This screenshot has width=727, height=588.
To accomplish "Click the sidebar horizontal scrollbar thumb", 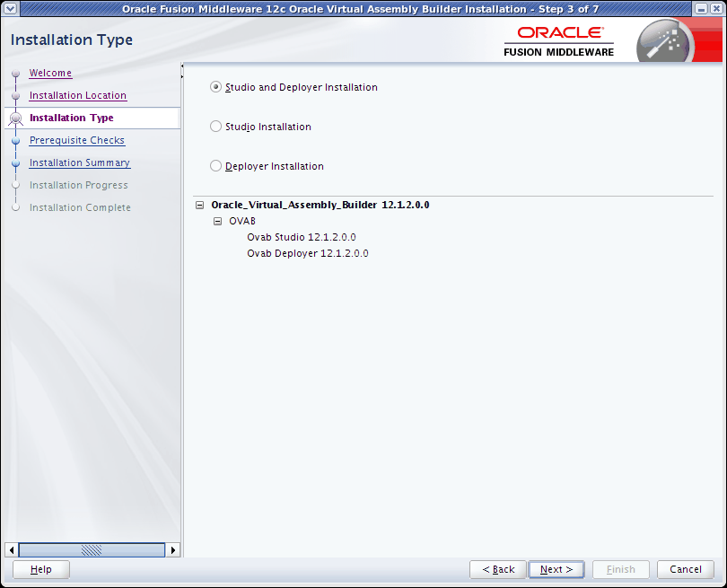I will [x=92, y=550].
